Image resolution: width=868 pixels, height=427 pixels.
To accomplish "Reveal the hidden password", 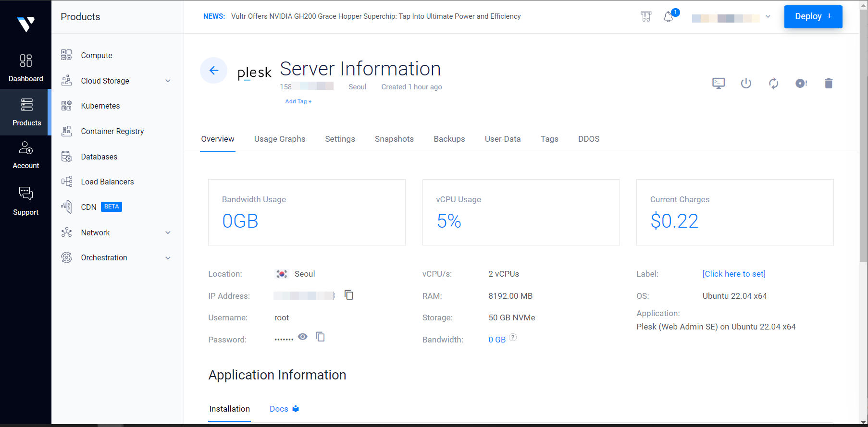I will click(302, 337).
